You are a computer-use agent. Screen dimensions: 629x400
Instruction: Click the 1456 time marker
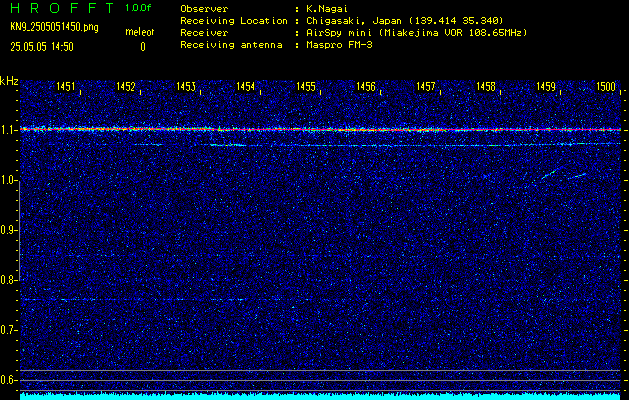366,87
